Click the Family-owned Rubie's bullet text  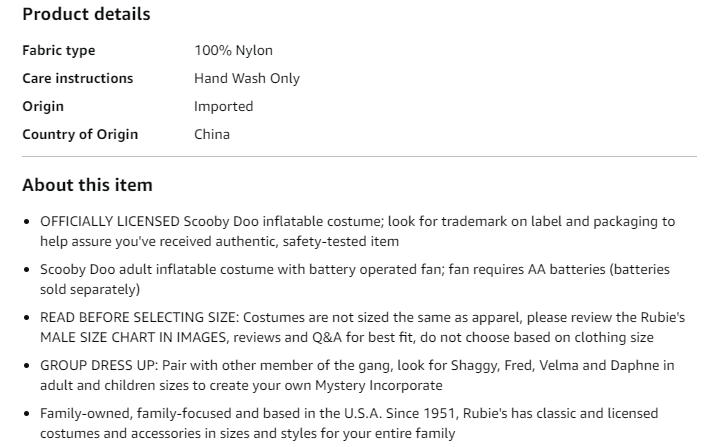point(349,423)
